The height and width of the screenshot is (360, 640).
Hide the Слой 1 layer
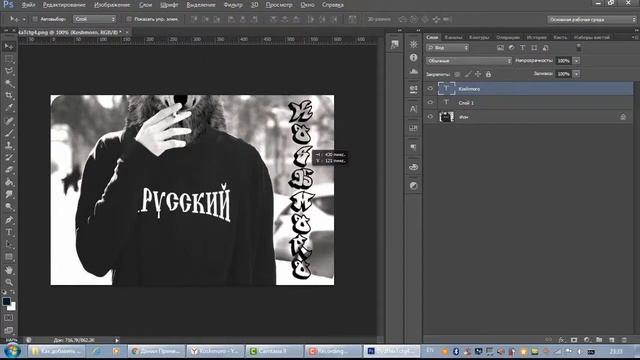click(x=430, y=102)
